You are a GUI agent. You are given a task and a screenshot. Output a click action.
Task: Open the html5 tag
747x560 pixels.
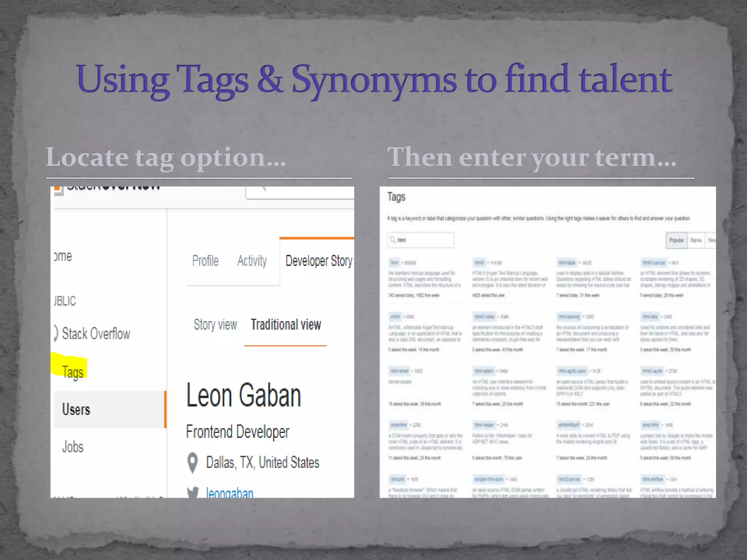tap(479, 262)
